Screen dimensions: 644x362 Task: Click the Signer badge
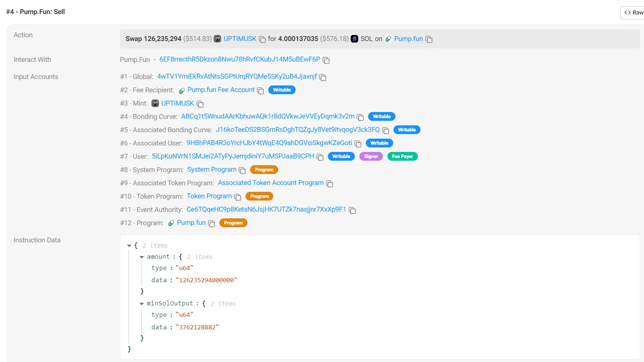tap(371, 156)
